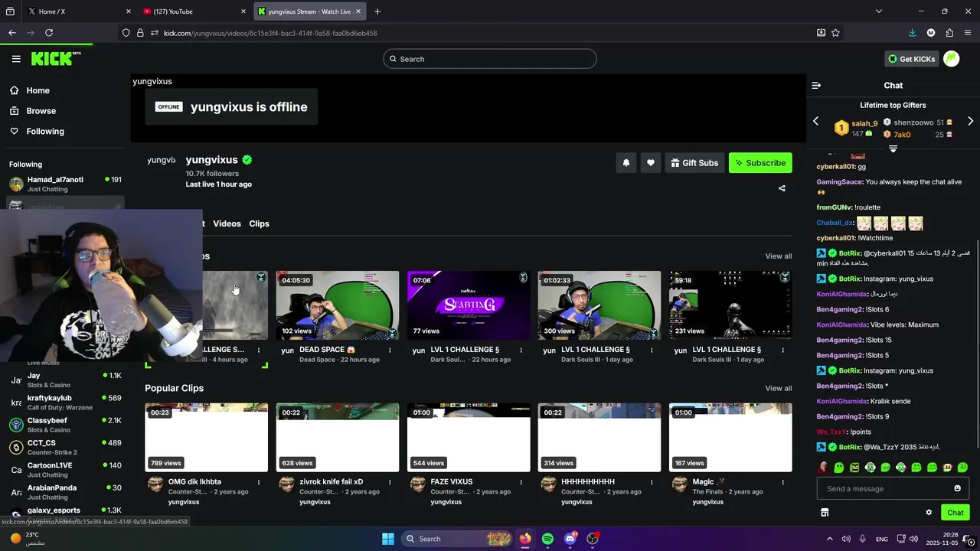Open options for the 300 views video
Viewport: 980px width, 551px height.
pyautogui.click(x=652, y=350)
